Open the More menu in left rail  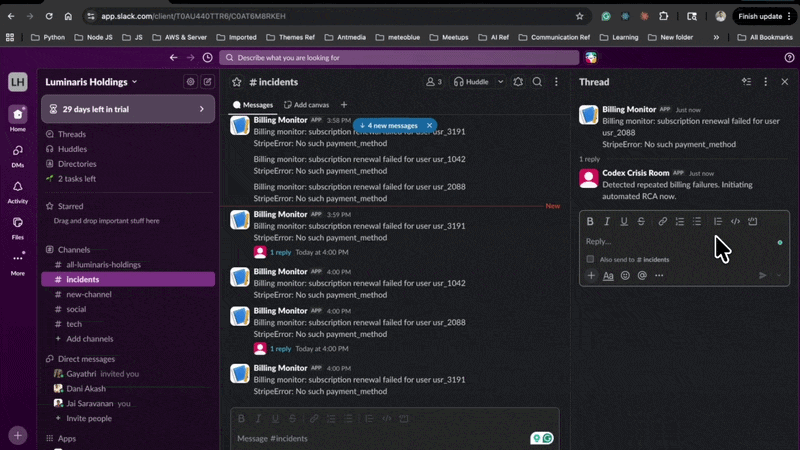click(x=18, y=263)
